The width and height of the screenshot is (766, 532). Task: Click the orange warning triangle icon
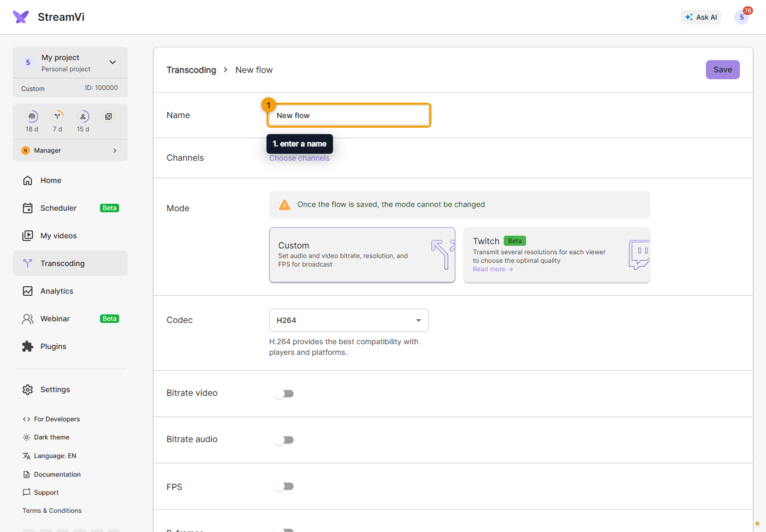(285, 205)
